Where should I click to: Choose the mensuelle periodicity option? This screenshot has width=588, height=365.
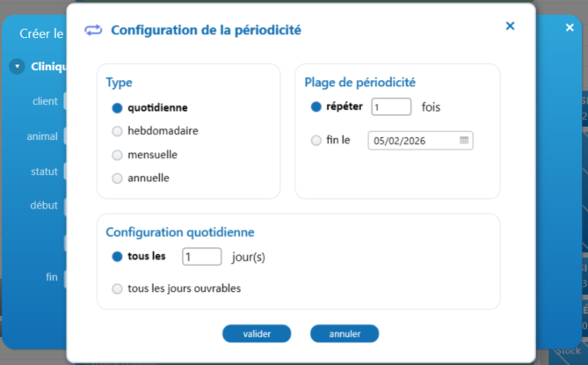pyautogui.click(x=117, y=155)
